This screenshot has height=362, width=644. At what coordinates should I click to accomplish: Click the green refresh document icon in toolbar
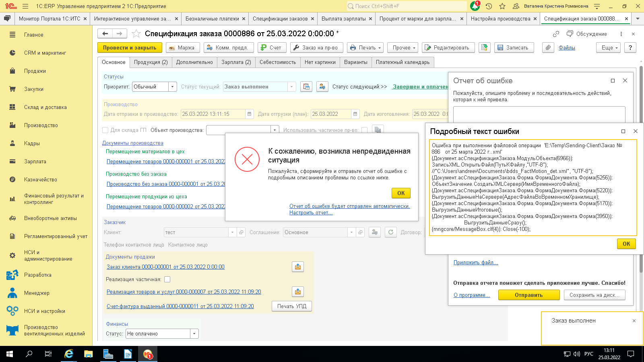[x=485, y=47]
